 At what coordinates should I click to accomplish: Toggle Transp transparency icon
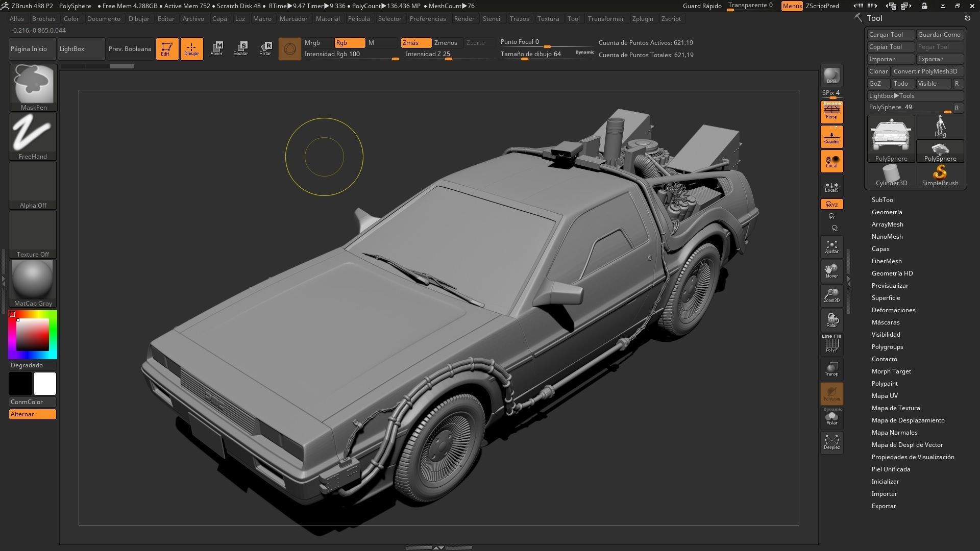click(831, 369)
